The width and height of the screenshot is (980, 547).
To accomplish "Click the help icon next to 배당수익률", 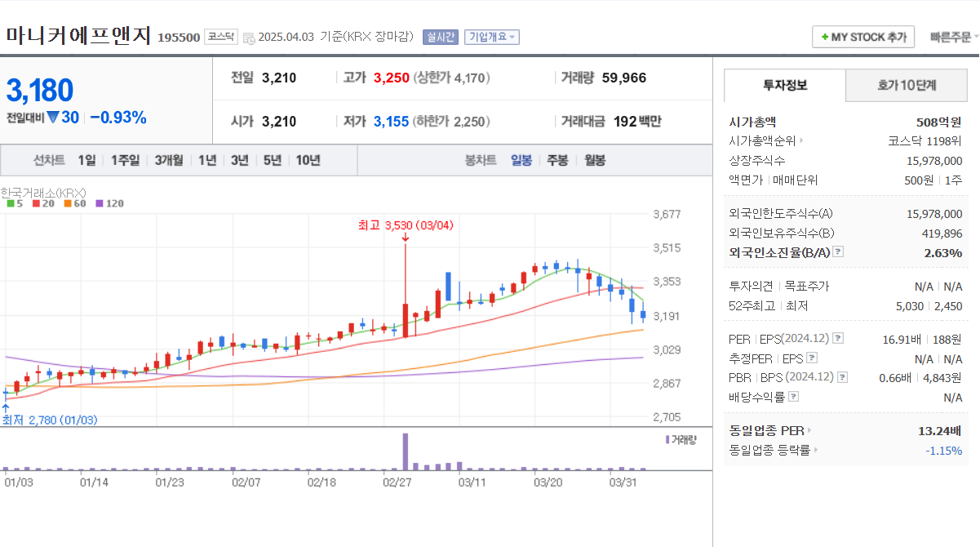I will pyautogui.click(x=794, y=397).
